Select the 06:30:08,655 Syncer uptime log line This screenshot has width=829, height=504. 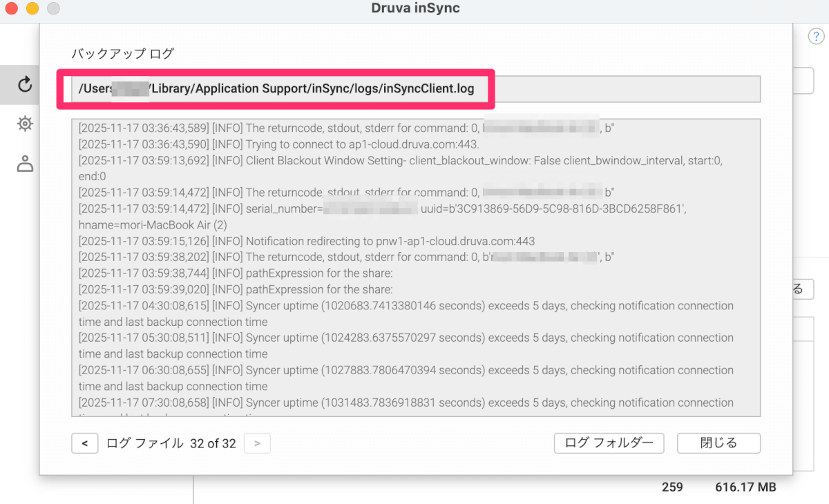406,378
